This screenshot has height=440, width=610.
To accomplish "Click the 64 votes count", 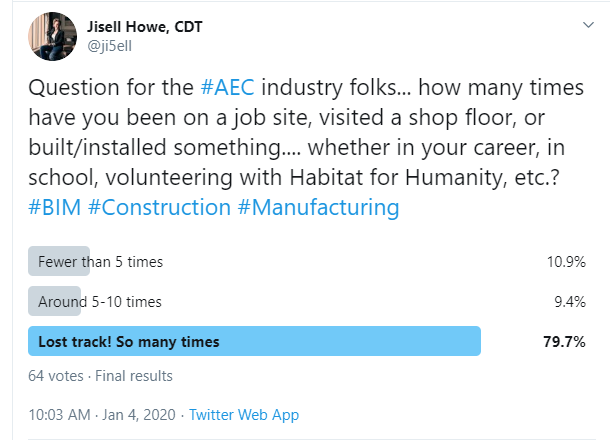I will (56, 376).
